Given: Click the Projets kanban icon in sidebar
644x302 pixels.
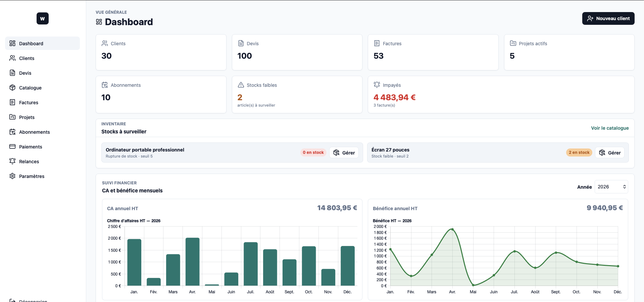Looking at the screenshot, I should (12, 117).
